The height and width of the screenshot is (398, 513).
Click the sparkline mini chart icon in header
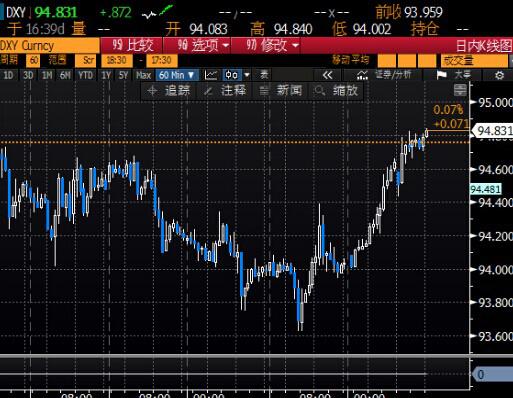(x=157, y=12)
